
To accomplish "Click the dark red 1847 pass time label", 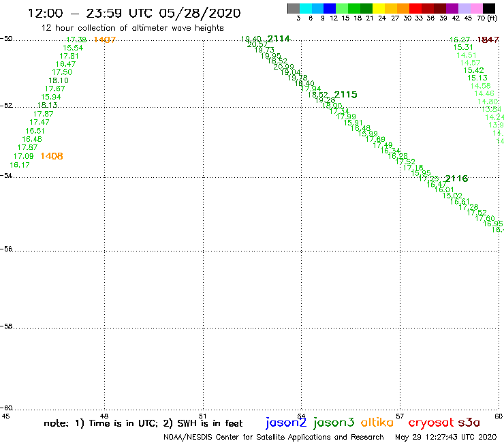I will click(488, 40).
